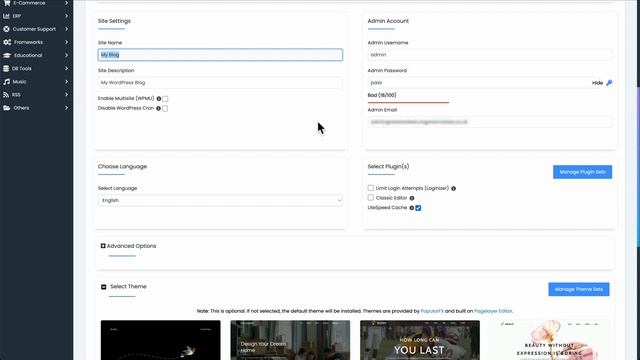The width and height of the screenshot is (640, 360).
Task: Open DB Tools sidebar menu item
Action: point(36,69)
